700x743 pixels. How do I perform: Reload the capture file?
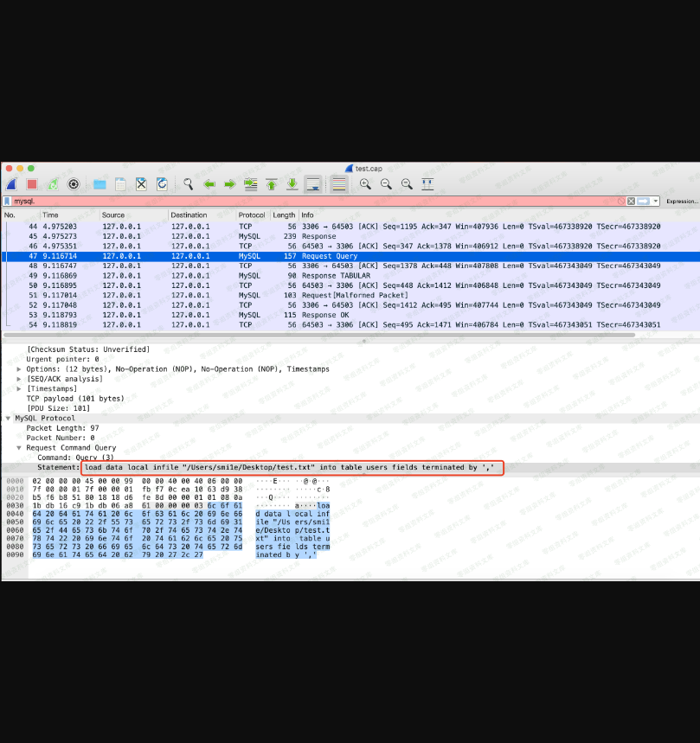162,184
